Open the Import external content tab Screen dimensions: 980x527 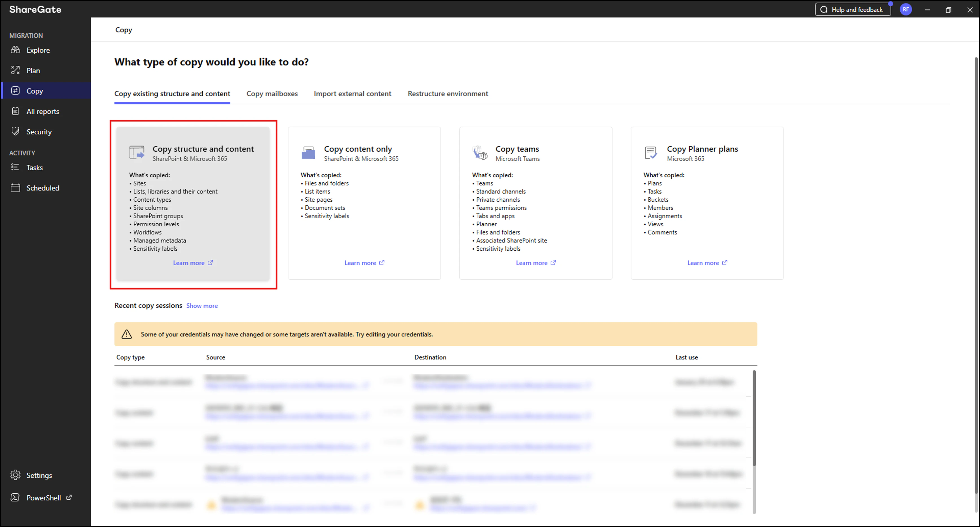pos(352,94)
